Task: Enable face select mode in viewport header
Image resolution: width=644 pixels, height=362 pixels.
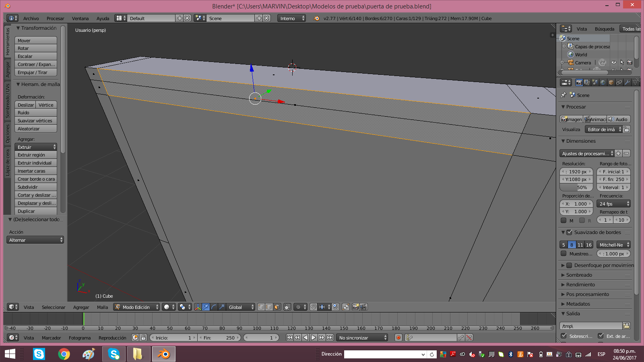Action: [277, 307]
